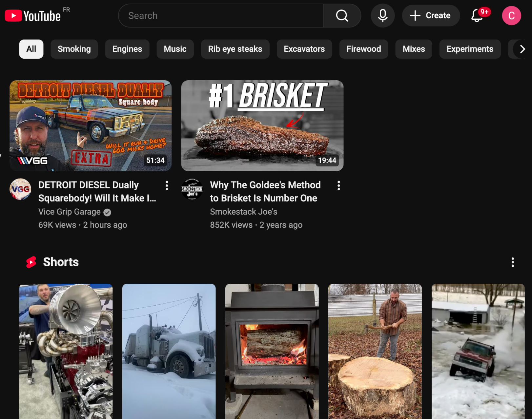
Task: Filter by Rib eye steaks chip
Action: click(235, 49)
